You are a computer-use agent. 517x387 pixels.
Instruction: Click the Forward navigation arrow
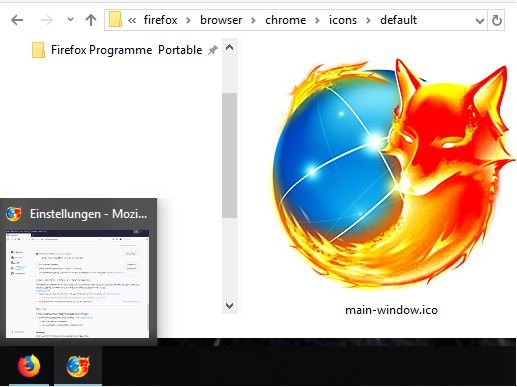[47, 20]
